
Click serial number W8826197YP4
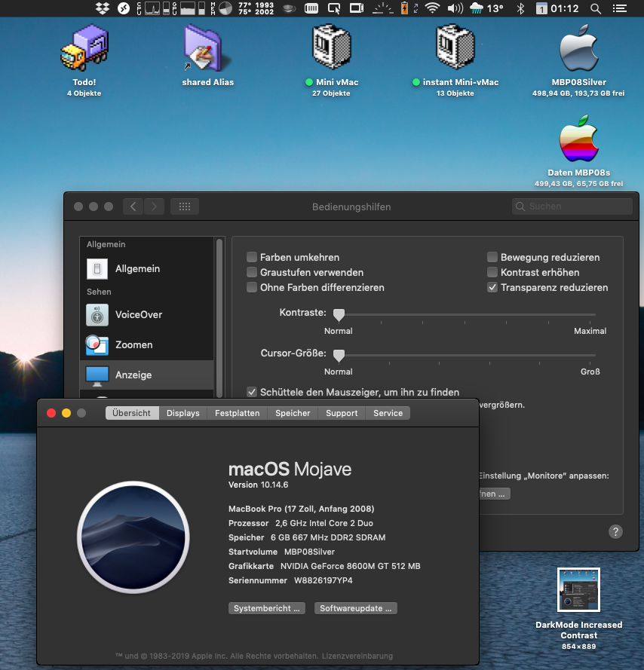(324, 581)
